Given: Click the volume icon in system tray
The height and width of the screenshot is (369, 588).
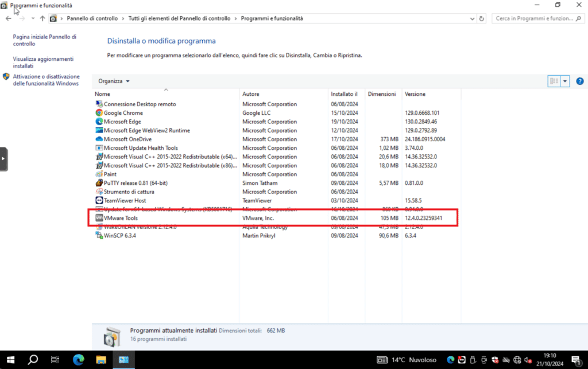Looking at the screenshot, I should [528, 360].
